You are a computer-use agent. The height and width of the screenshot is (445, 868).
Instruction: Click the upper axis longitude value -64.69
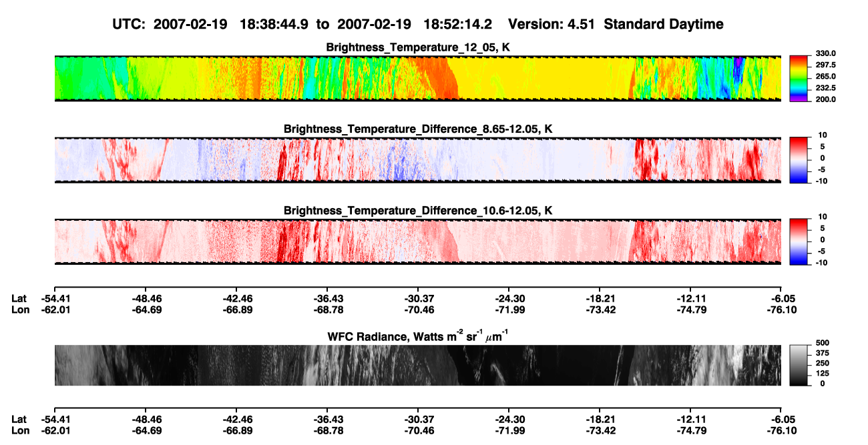[146, 310]
